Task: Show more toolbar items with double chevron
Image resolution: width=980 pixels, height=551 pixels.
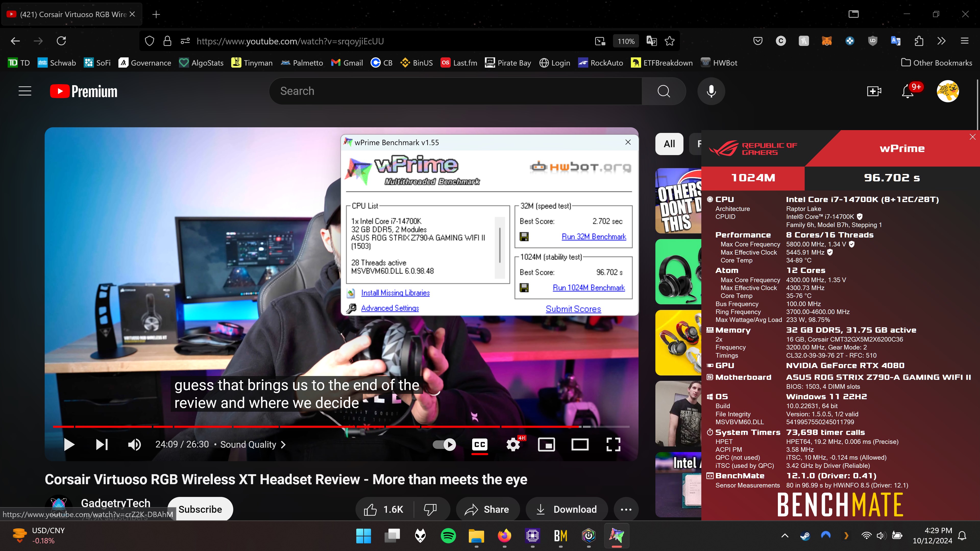Action: pyautogui.click(x=941, y=41)
